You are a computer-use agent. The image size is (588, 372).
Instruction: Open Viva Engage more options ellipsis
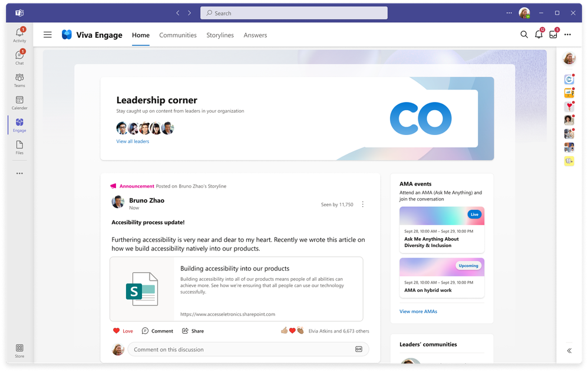point(568,35)
